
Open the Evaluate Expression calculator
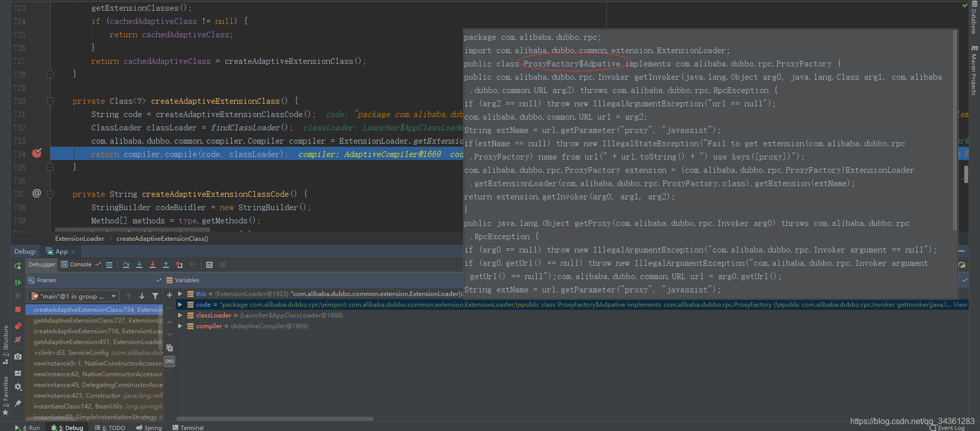[x=209, y=265]
